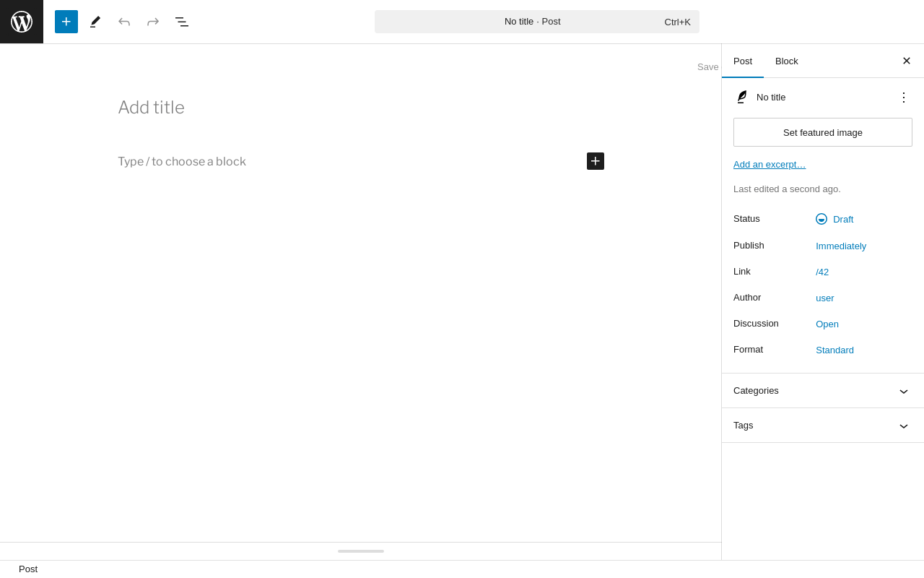The height and width of the screenshot is (578, 924).
Task: Open command palette No title · Post bar
Action: [537, 22]
